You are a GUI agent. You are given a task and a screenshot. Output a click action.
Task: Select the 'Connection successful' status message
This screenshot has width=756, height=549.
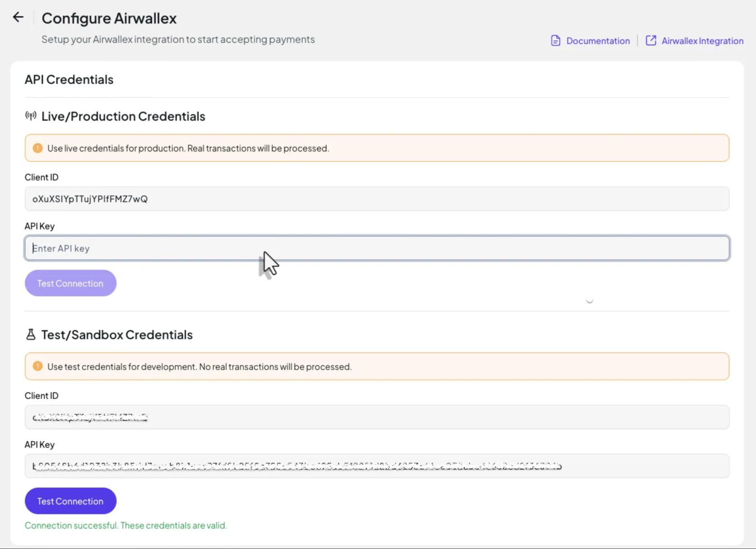[x=126, y=525]
